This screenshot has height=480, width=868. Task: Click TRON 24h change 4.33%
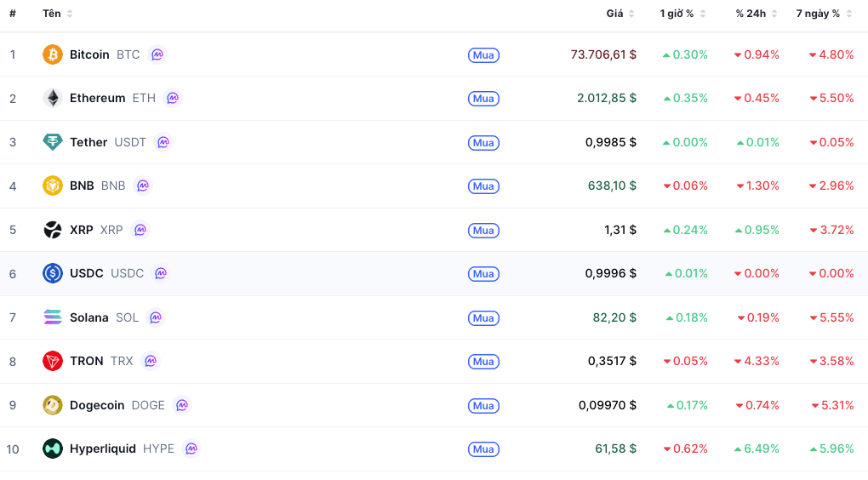(x=757, y=361)
